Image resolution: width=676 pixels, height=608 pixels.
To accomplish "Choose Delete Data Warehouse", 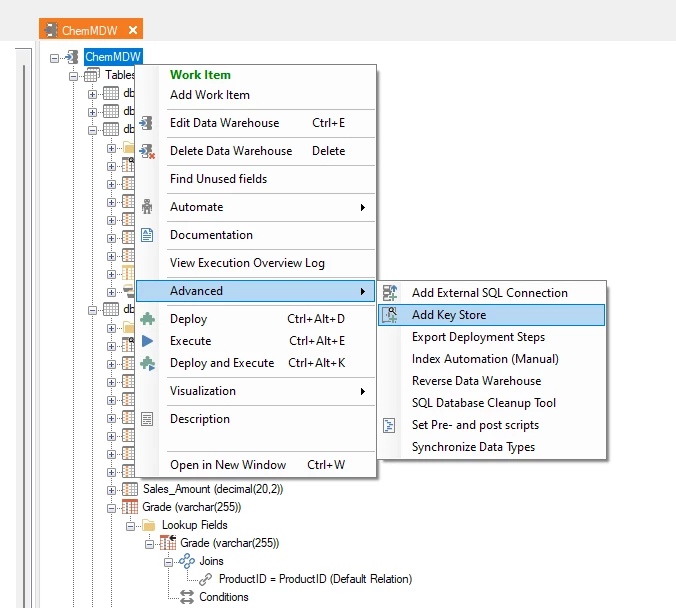I will pos(256,151).
